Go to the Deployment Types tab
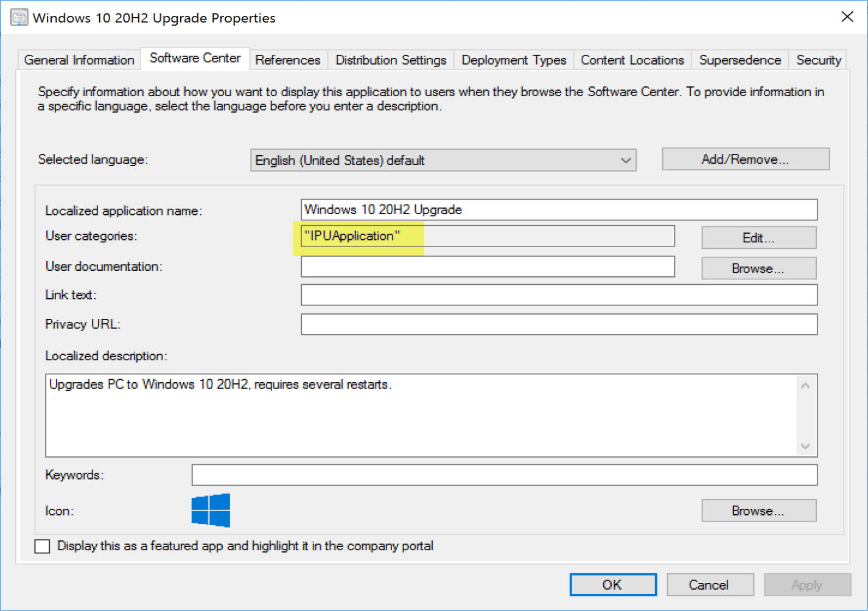 [x=514, y=60]
